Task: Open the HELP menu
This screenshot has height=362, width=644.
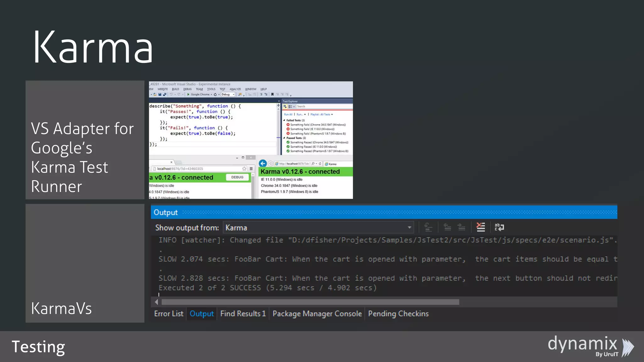Action: click(264, 89)
